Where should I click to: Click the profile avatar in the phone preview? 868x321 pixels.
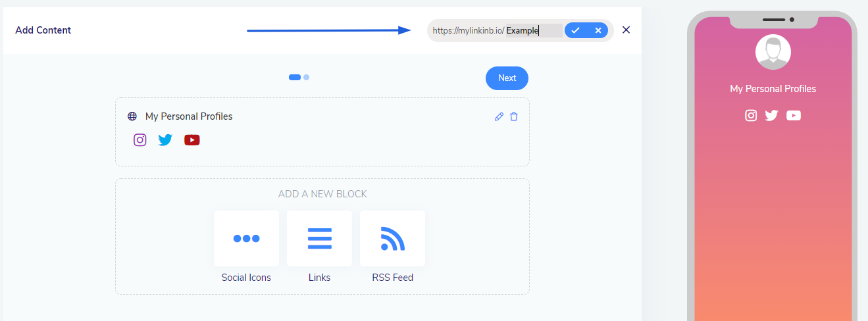coord(773,52)
